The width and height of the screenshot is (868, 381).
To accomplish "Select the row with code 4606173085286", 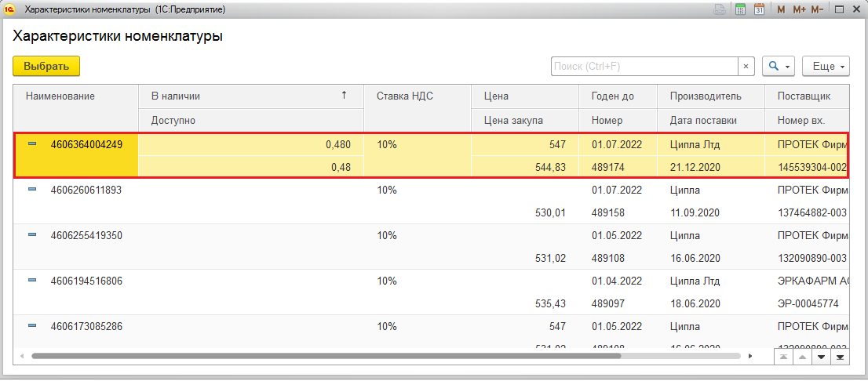I will 86,326.
